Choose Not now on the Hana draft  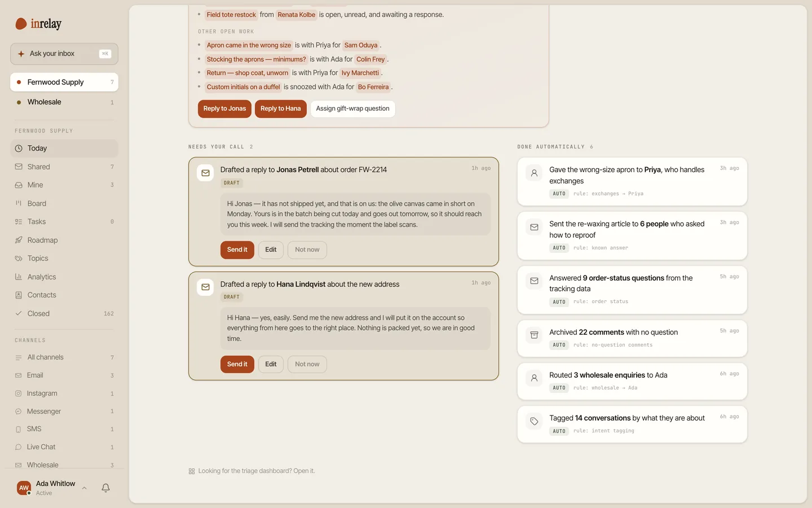[307, 364]
